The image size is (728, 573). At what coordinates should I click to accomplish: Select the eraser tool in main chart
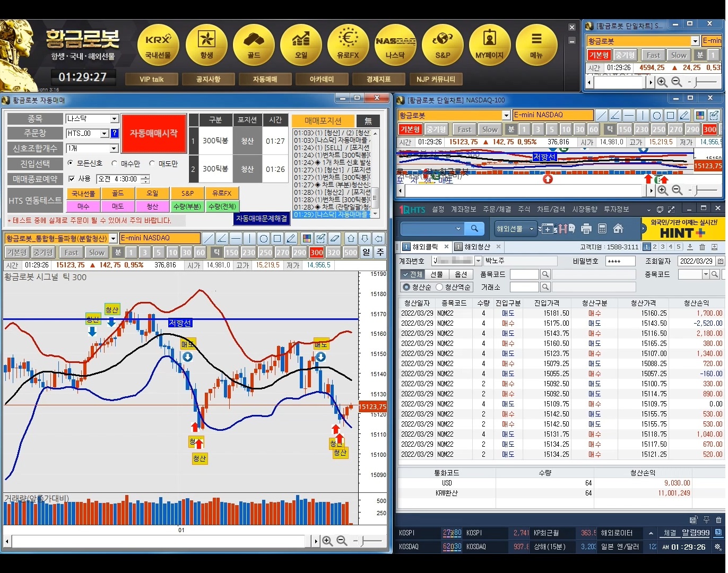pos(334,238)
